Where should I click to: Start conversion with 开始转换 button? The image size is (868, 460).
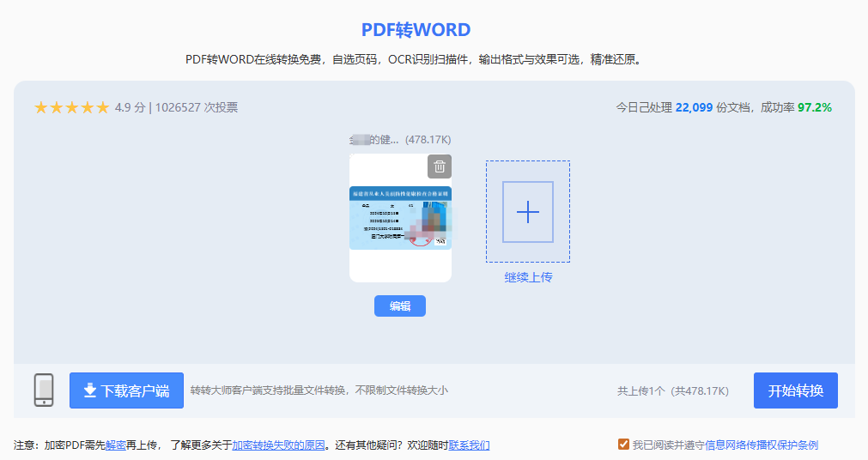point(796,390)
